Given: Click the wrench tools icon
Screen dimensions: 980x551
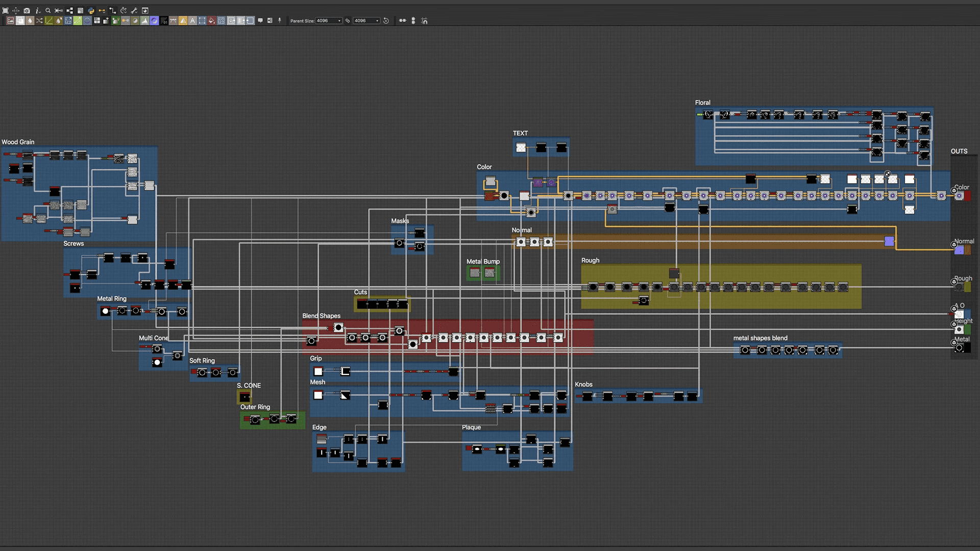Looking at the screenshot, I should (x=134, y=10).
